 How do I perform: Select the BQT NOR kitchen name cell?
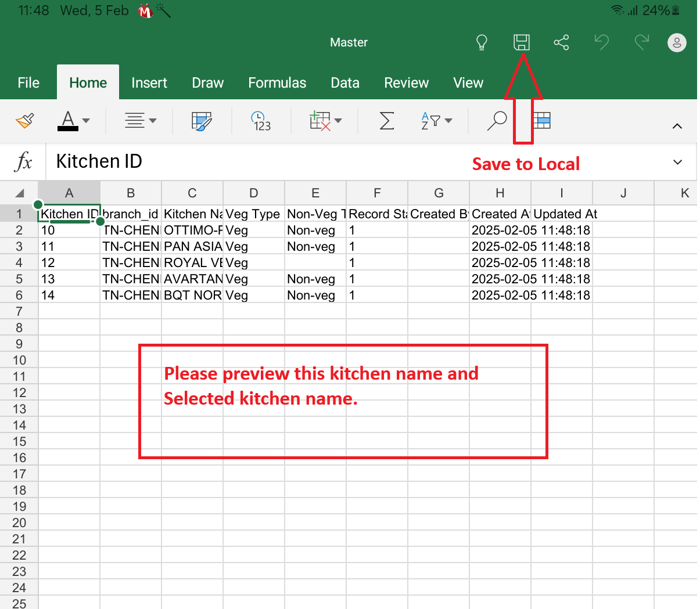tap(192, 296)
